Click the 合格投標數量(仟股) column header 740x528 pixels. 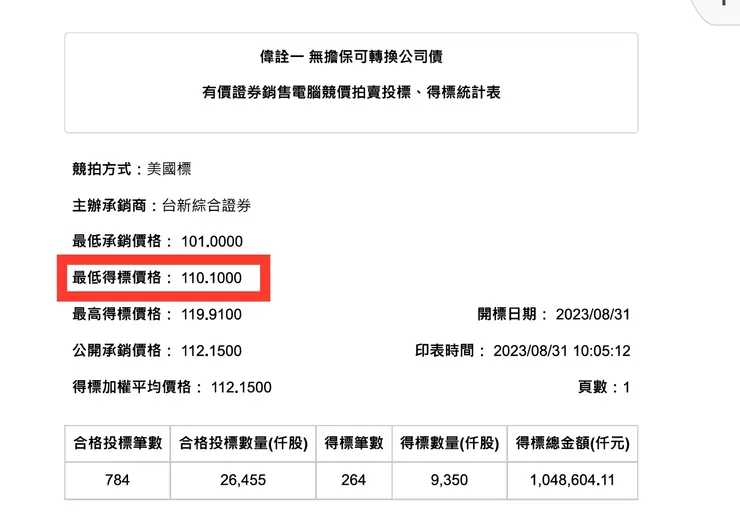[x=243, y=443]
